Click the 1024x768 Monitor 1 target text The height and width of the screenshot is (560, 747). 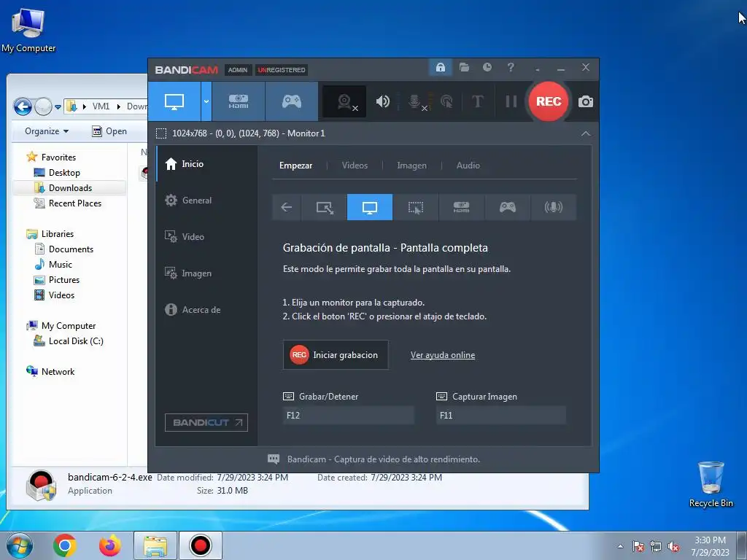click(248, 133)
